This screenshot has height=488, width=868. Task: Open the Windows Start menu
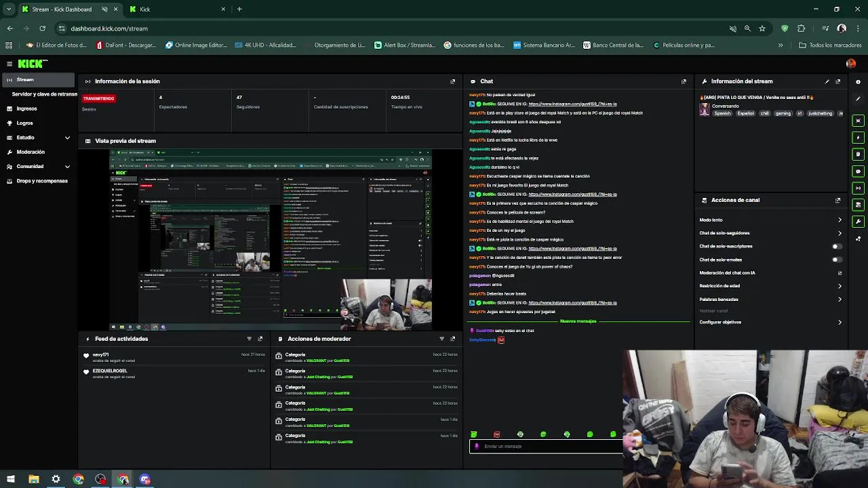pos(11,479)
